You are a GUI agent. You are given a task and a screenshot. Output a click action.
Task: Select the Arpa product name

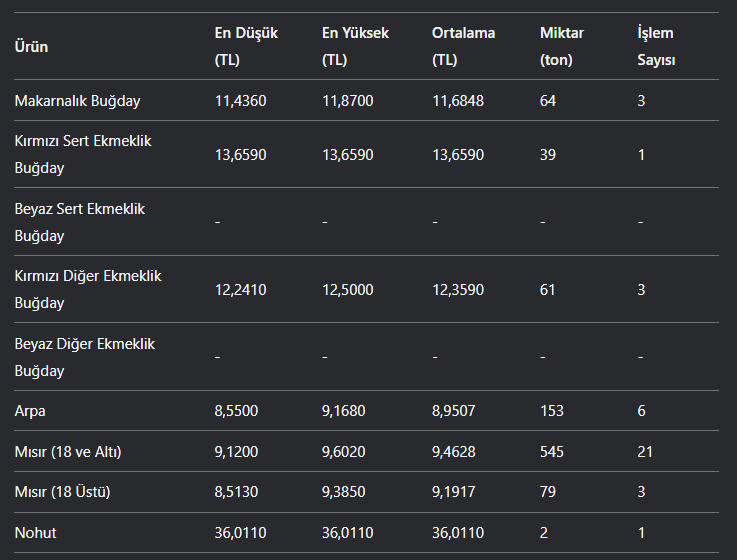tap(30, 411)
